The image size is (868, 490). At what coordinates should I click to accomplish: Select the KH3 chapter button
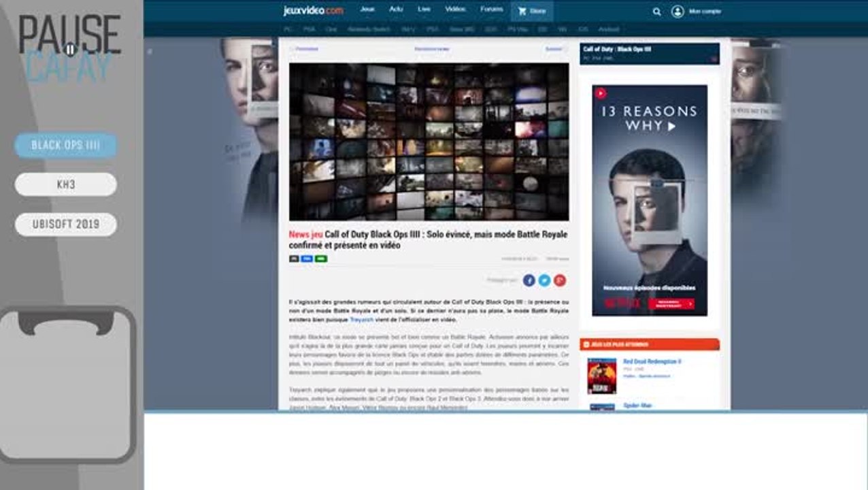pyautogui.click(x=66, y=184)
